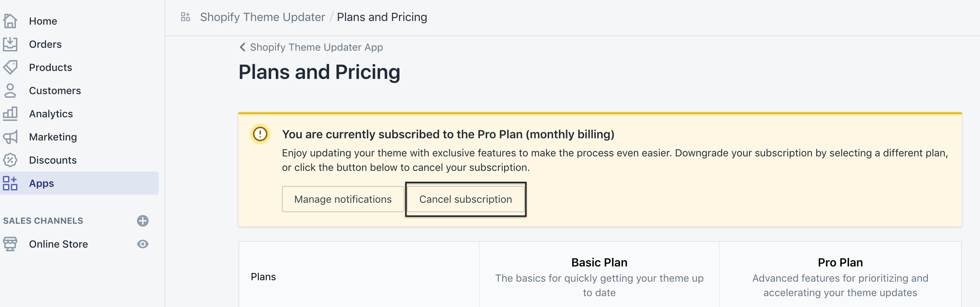This screenshot has height=307, width=980.
Task: Click the Home house icon
Action: pyautogui.click(x=10, y=21)
